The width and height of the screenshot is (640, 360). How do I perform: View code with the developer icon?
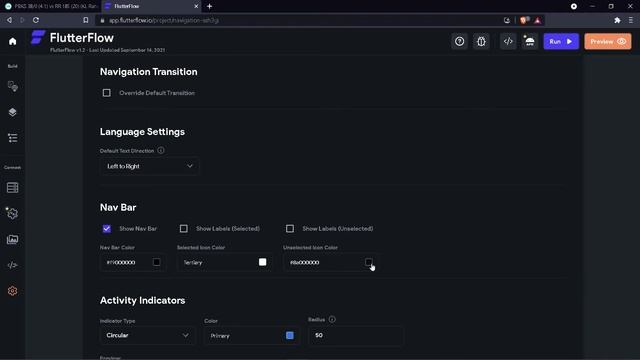tap(508, 41)
